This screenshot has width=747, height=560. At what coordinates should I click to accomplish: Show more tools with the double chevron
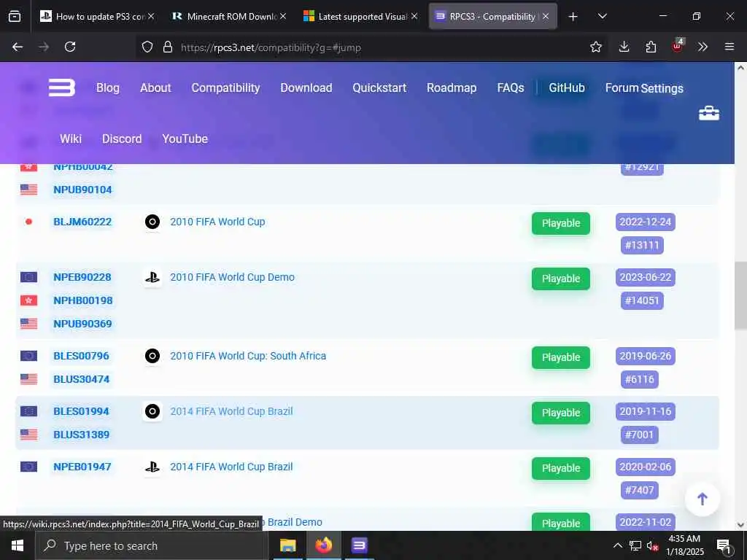(x=703, y=47)
